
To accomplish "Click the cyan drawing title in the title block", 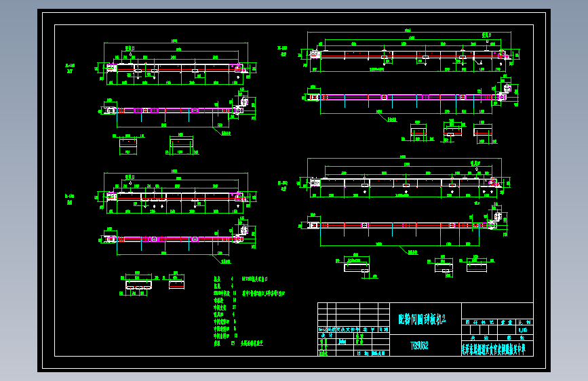I will tap(422, 319).
